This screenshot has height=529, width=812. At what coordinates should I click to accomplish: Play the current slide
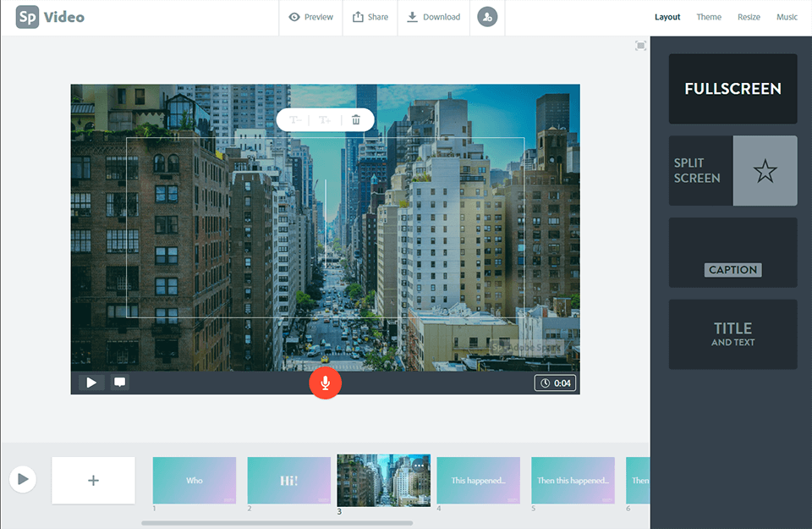tap(91, 383)
